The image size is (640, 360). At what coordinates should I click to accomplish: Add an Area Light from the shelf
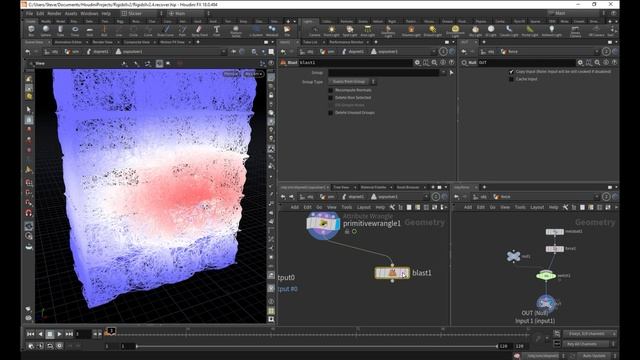coord(367,30)
